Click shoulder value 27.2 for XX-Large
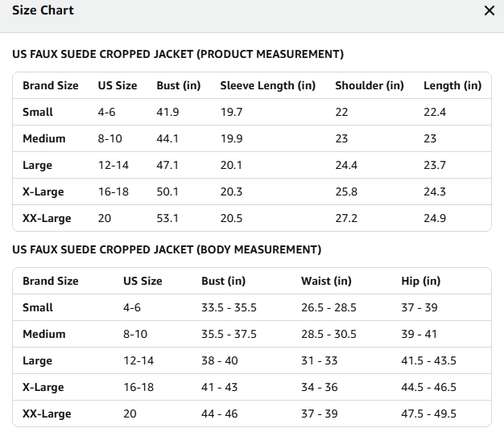Screen dimensions: 504x432 pos(346,218)
